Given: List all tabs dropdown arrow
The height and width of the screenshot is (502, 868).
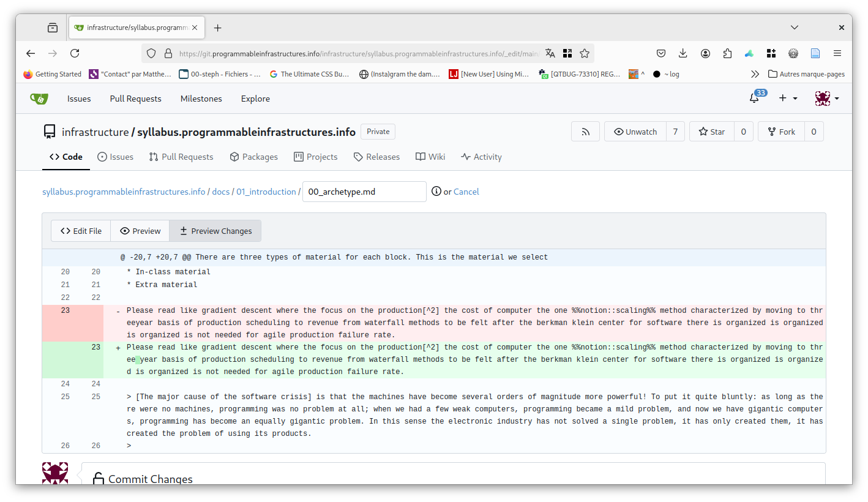Looking at the screenshot, I should click(794, 28).
